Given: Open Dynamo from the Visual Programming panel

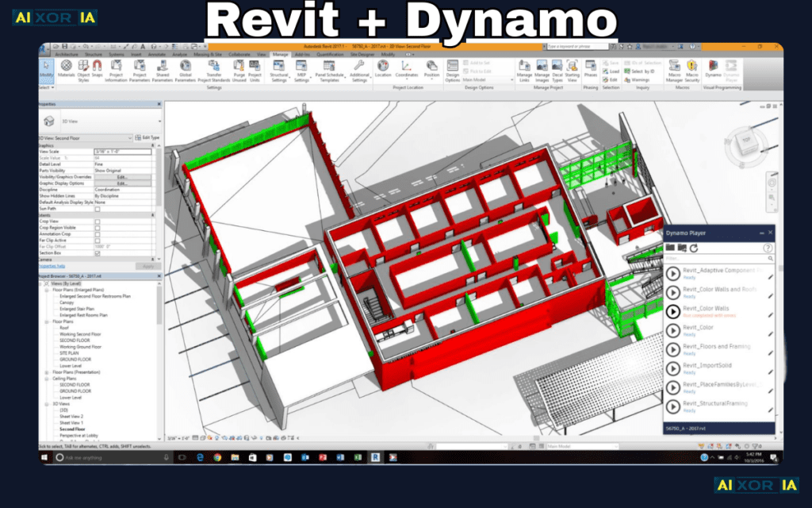Looking at the screenshot, I should (x=713, y=66).
